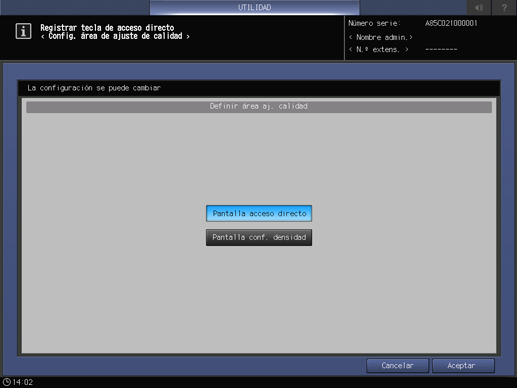Click the information icon beside Registrar tecla
The height and width of the screenshot is (388, 517).
coord(23,31)
